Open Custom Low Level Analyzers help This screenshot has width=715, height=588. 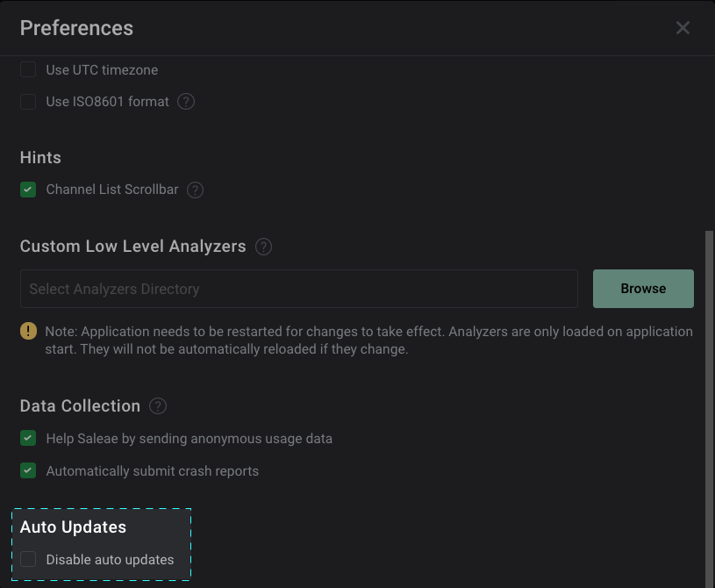(x=263, y=247)
